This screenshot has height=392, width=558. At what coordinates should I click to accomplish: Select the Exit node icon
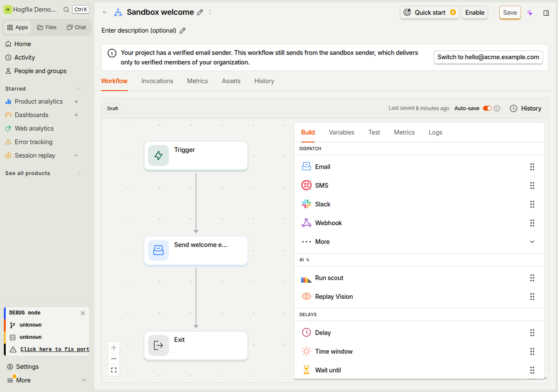(x=158, y=345)
